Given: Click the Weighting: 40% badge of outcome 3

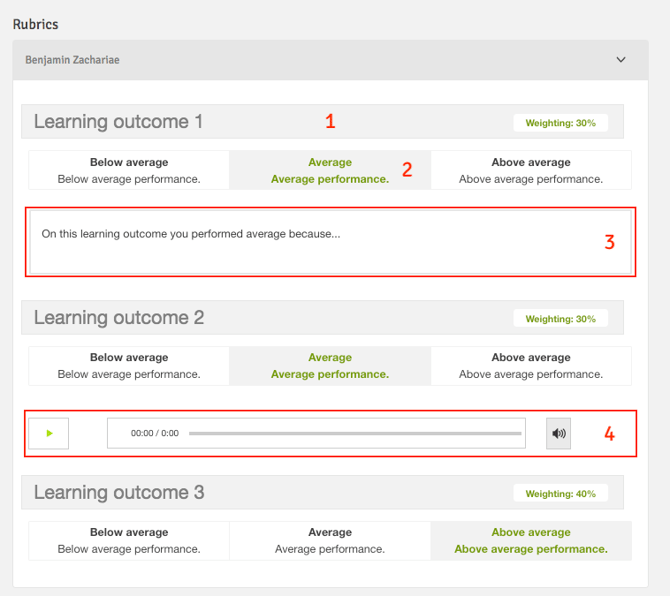Looking at the screenshot, I should 560,493.
